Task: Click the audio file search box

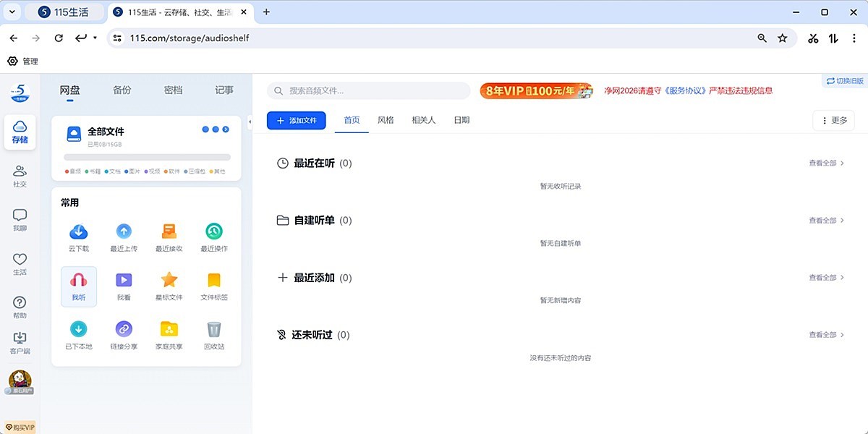Action: pyautogui.click(x=367, y=90)
